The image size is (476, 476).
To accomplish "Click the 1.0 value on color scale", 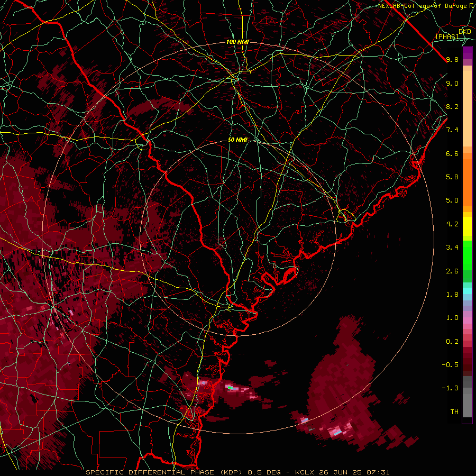I will click(452, 318).
